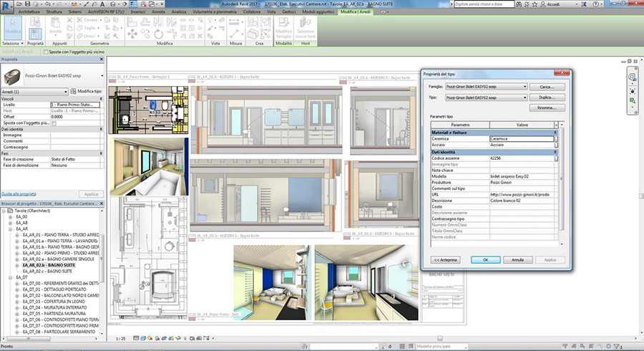The width and height of the screenshot is (644, 351).
Task: Collapse the EA_DT node in project browser
Action: tap(10, 277)
